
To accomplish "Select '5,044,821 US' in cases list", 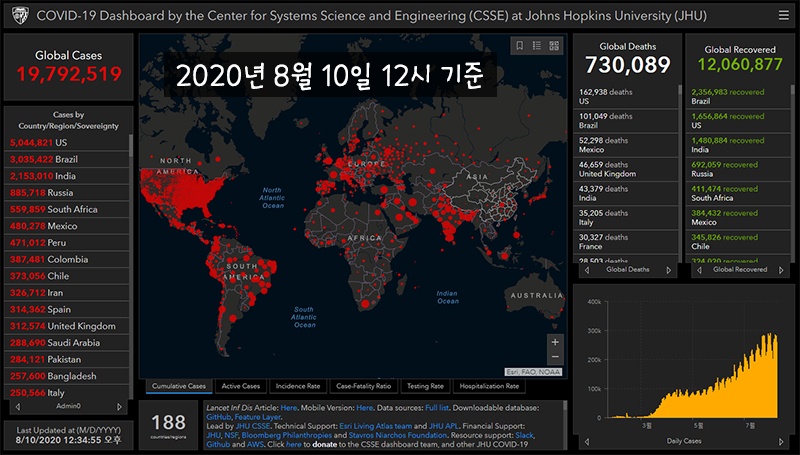I will coord(66,142).
